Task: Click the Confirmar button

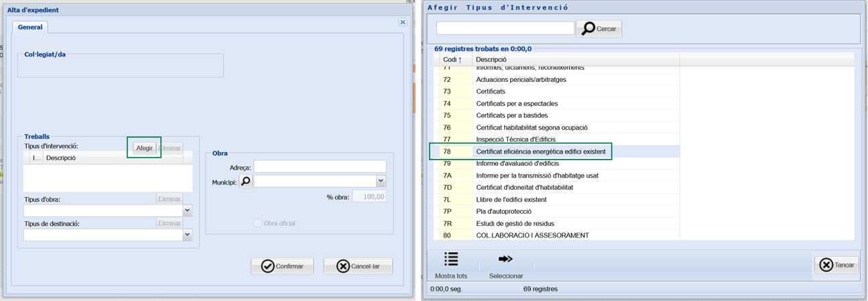Action: pyautogui.click(x=282, y=266)
